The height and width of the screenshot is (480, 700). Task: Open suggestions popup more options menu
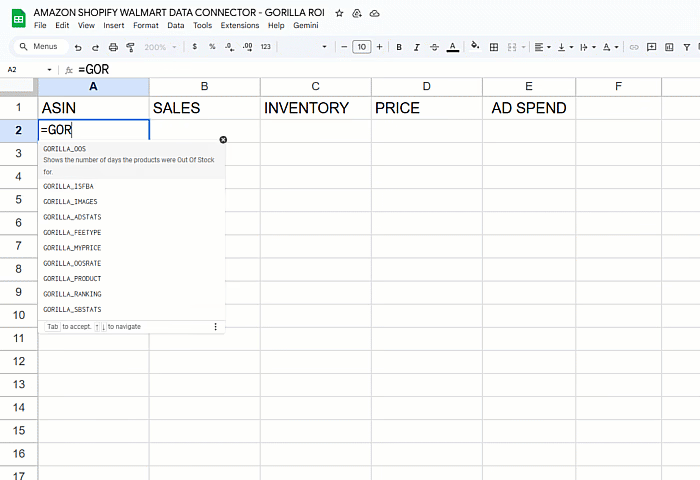click(x=216, y=327)
